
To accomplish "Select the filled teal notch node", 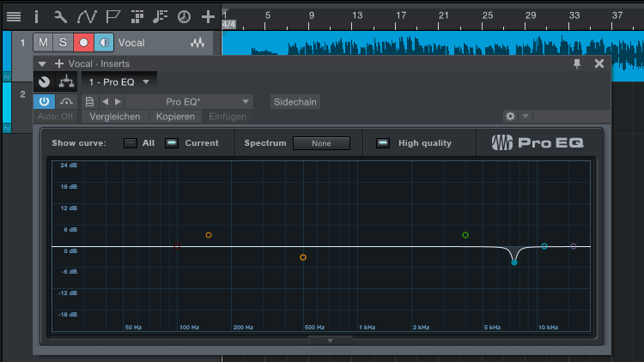I will click(x=514, y=262).
